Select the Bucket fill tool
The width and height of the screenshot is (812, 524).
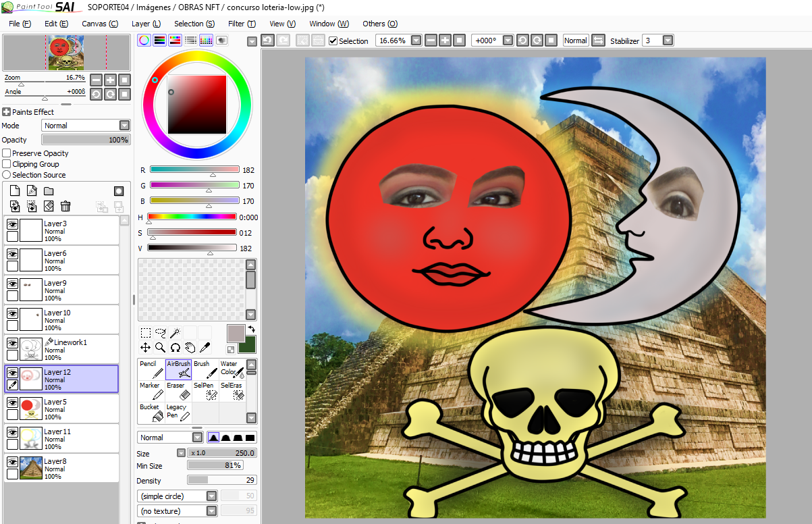[151, 412]
